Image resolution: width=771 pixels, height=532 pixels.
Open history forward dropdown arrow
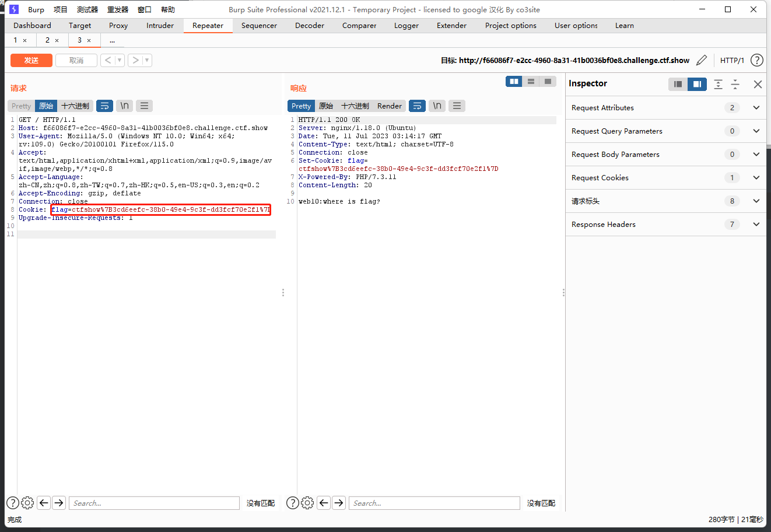(147, 60)
